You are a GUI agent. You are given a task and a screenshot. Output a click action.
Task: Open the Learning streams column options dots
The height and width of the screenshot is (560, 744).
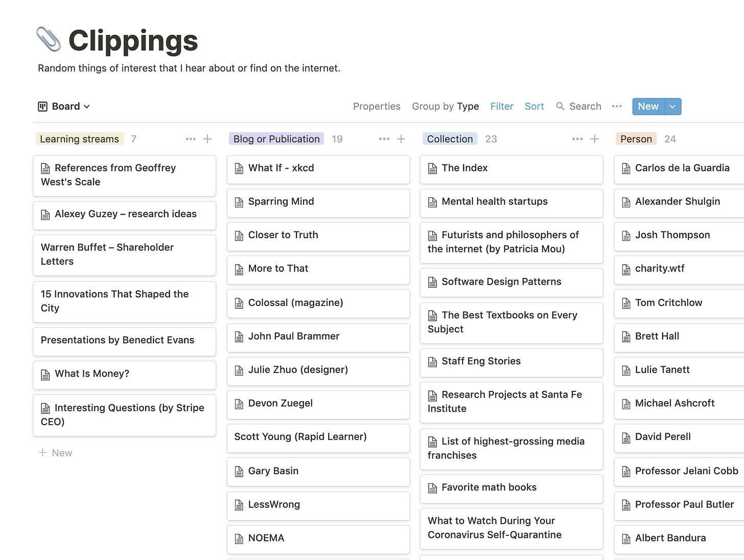(191, 139)
